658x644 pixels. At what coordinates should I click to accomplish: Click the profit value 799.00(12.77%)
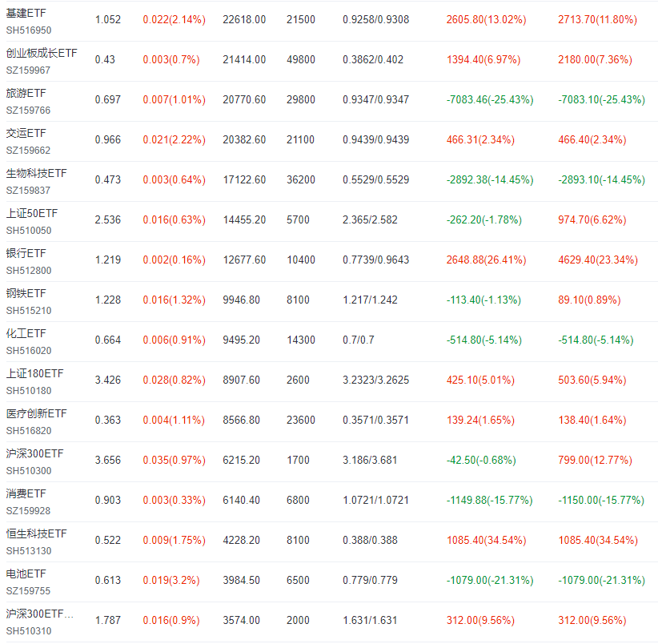point(595,460)
